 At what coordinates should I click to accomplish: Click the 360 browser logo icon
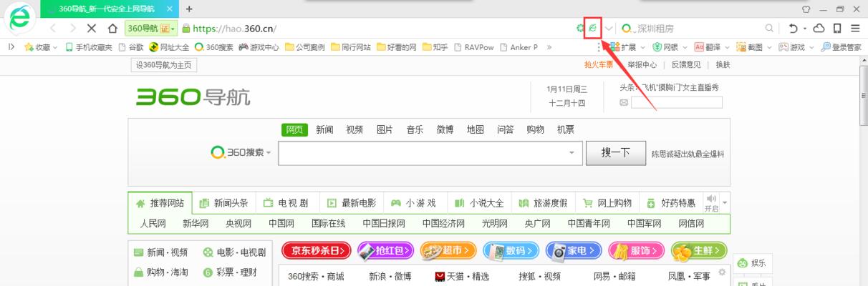pyautogui.click(x=19, y=19)
